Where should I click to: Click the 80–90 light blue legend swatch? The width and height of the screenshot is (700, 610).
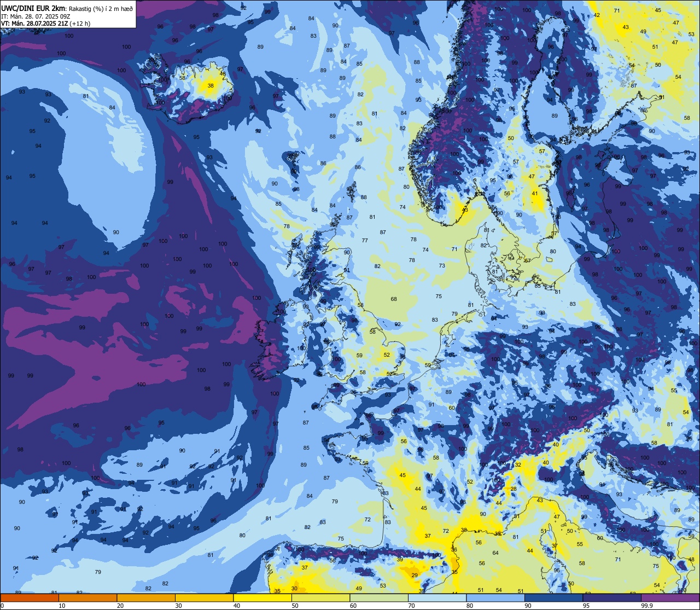click(495, 597)
